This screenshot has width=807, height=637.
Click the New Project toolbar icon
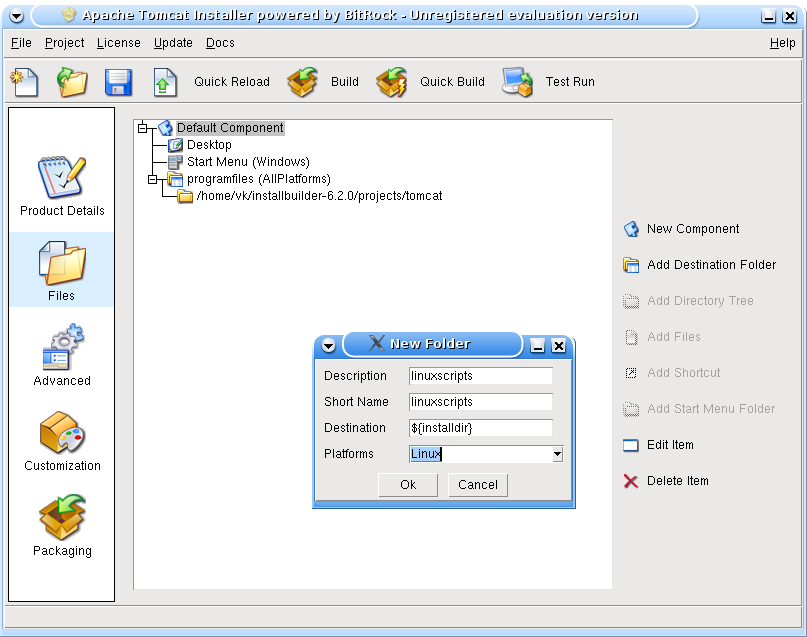24,82
